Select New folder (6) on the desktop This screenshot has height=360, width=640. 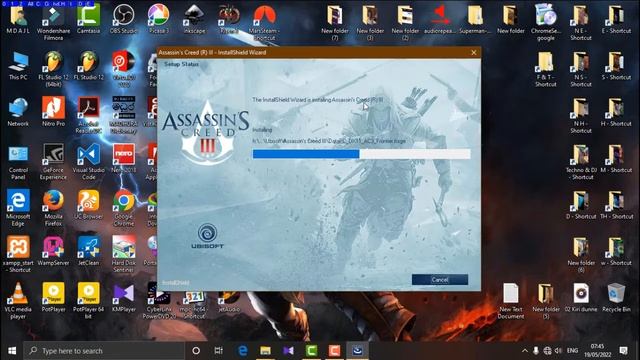581,255
